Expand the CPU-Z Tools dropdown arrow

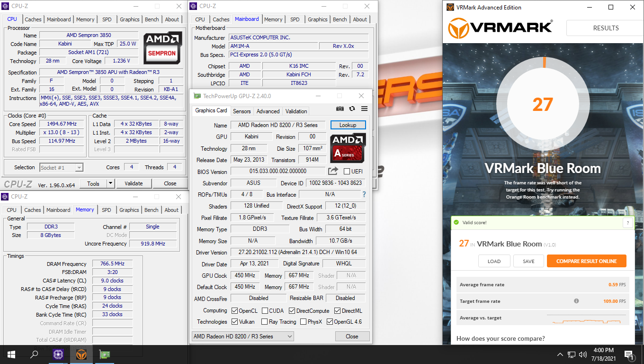tap(111, 183)
